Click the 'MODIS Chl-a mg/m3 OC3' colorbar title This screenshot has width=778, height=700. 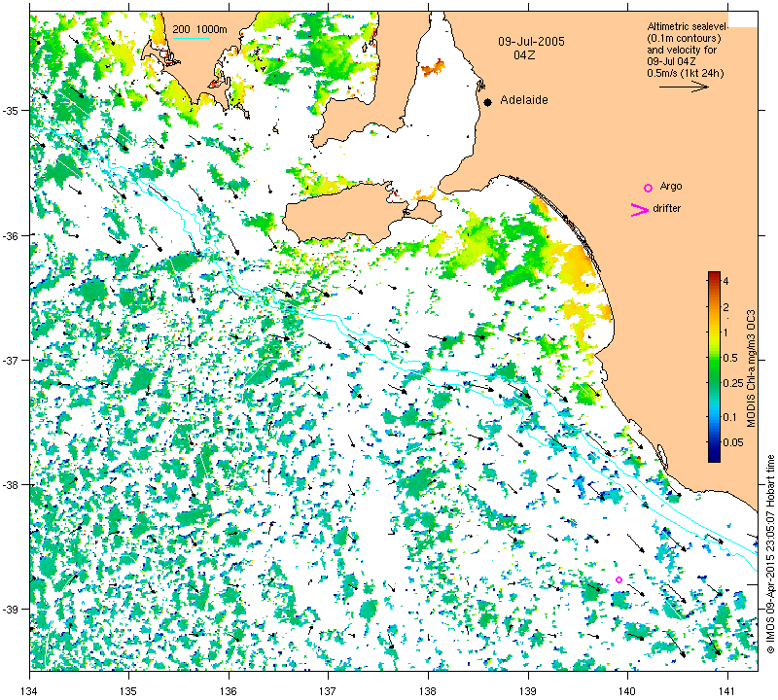(x=751, y=368)
